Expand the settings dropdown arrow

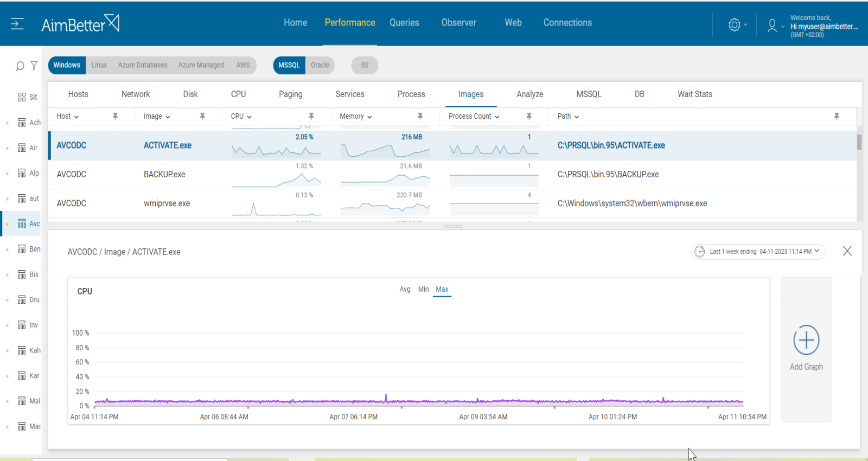click(x=745, y=25)
